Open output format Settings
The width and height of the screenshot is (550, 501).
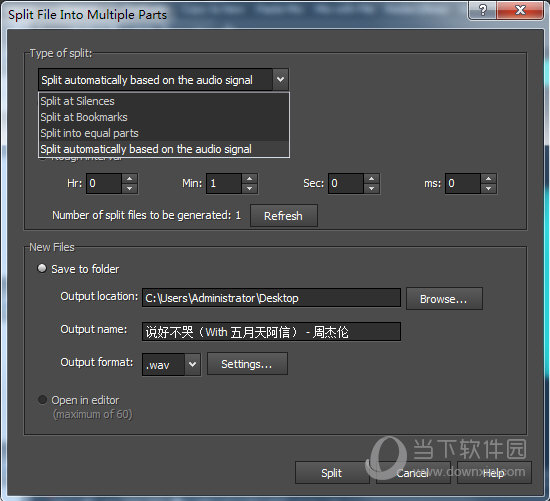pyautogui.click(x=247, y=364)
